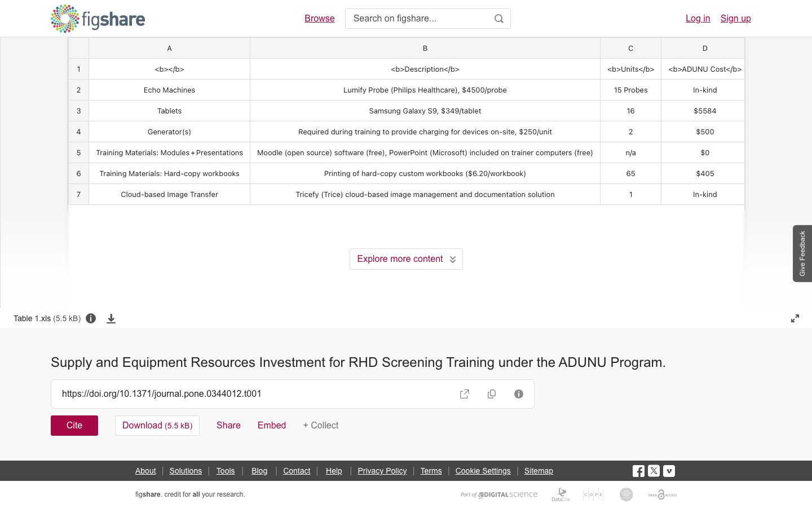Screen dimensions: 812x508
Task: Open the Browse page
Action: click(x=320, y=19)
